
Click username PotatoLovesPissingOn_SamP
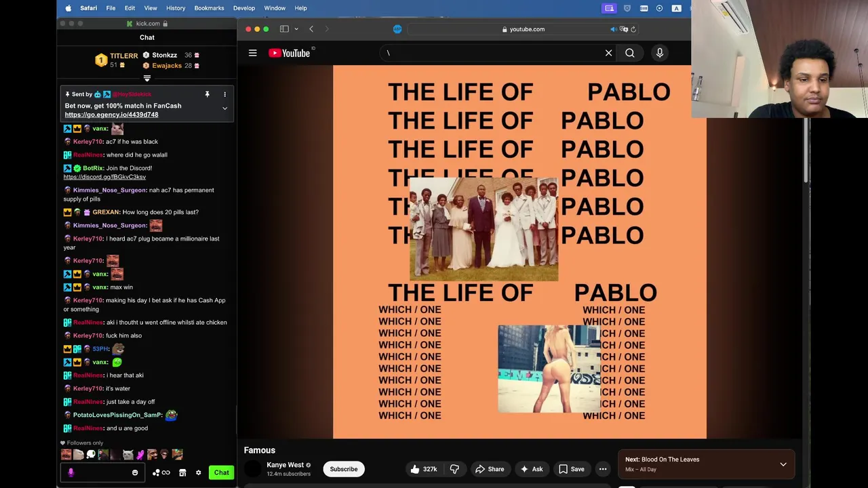coord(117,415)
